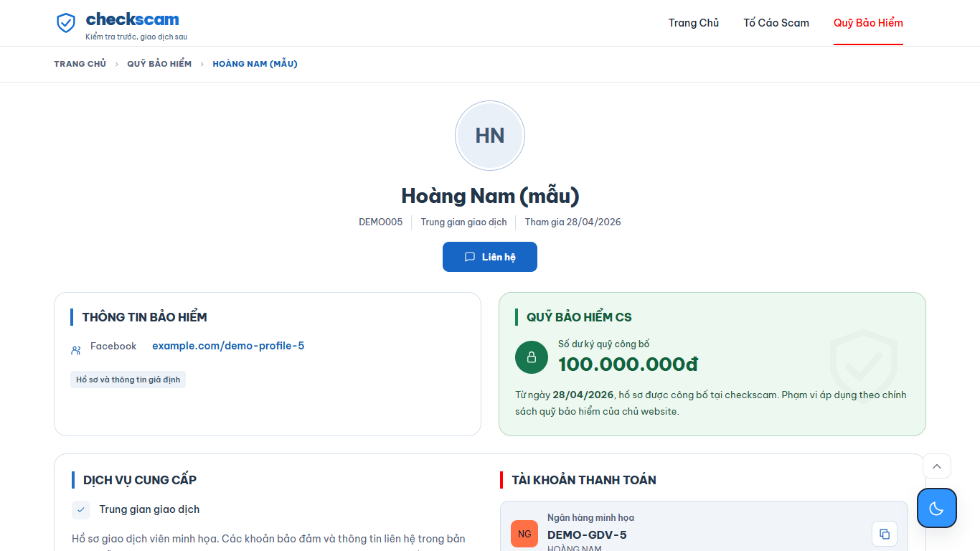
Task: Click the check mark beside Trung gian giao dịch
Action: (81, 509)
